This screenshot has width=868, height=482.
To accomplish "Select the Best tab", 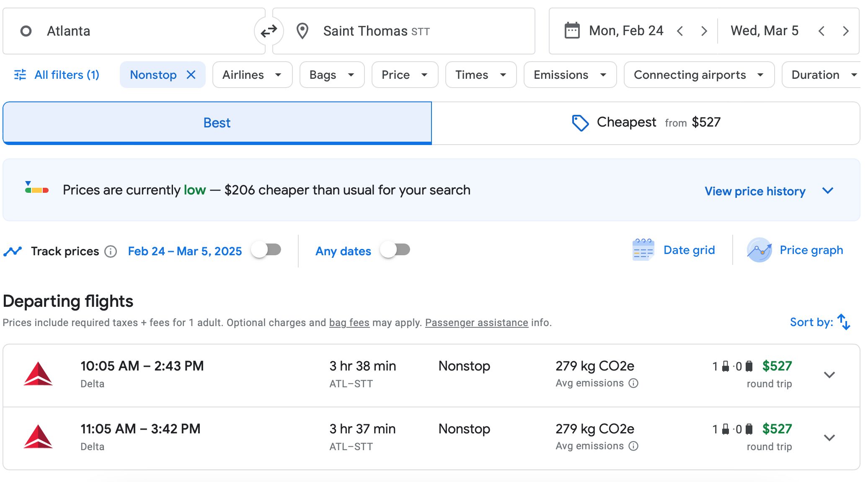I will [217, 123].
